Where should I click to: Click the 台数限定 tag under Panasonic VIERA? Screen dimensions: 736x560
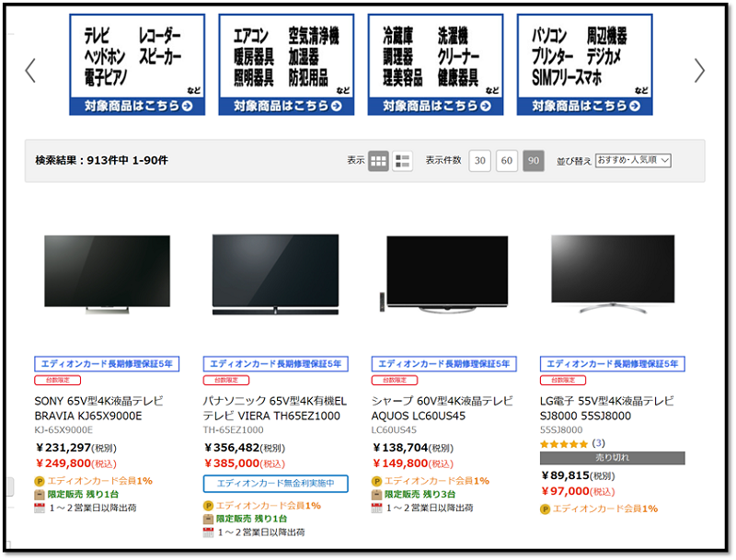pos(226,380)
